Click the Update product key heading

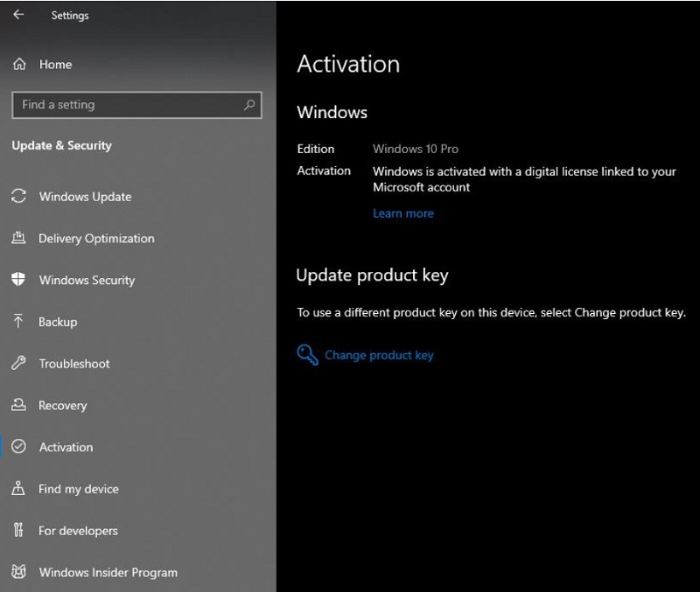[x=373, y=275]
